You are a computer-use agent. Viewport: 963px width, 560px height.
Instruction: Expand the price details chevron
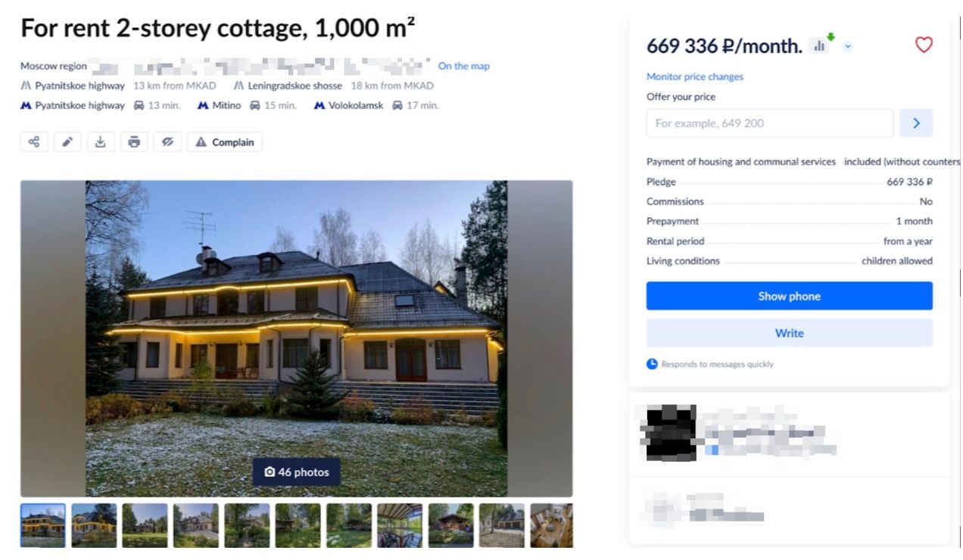(848, 46)
